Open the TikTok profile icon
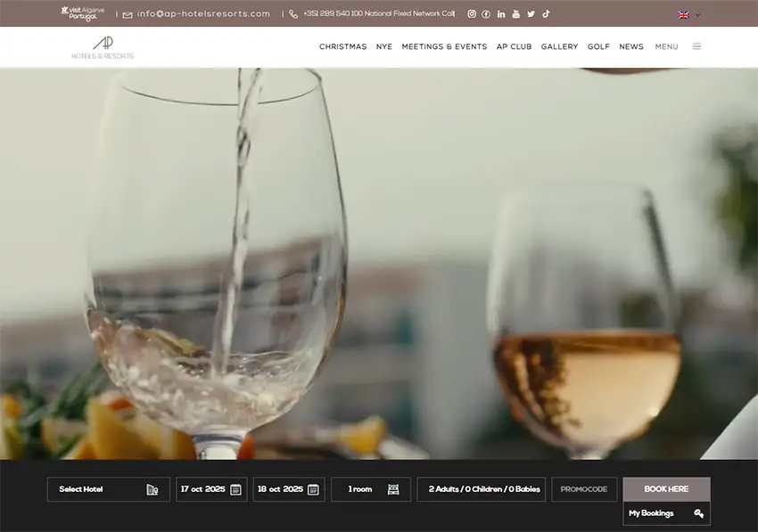The image size is (758, 532). click(546, 14)
